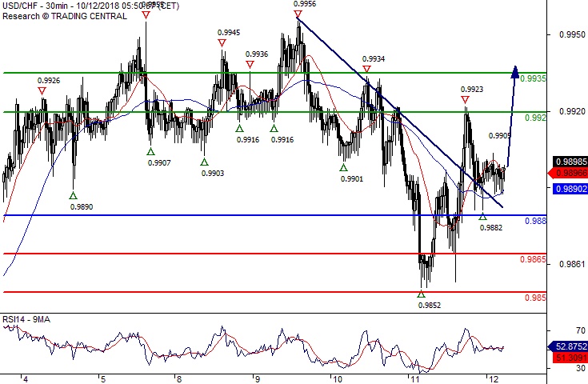Click the red pivot-high marker below 0.9936
This screenshot has height=384, width=588.
(250, 65)
